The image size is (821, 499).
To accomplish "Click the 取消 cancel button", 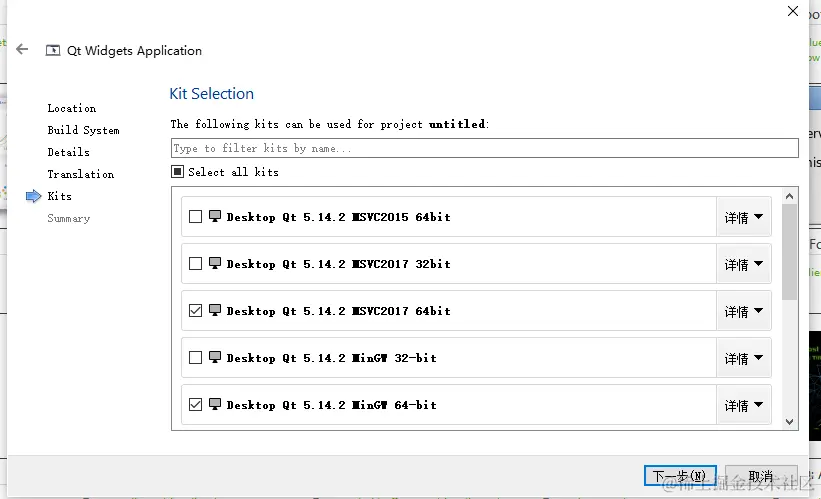I will coord(761,476).
